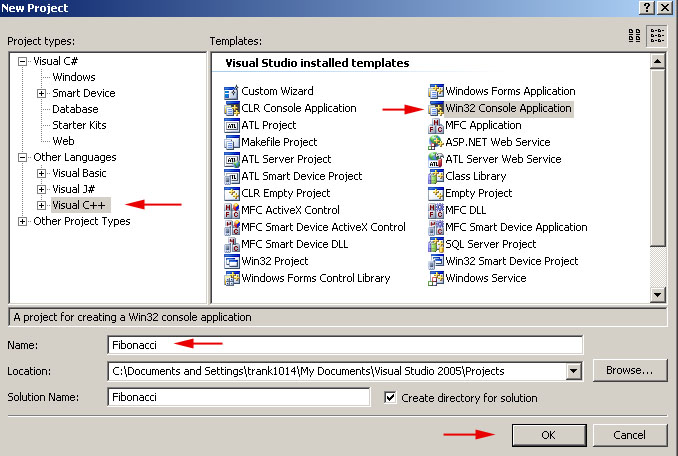The width and height of the screenshot is (678, 456).
Task: Click the Browse... button
Action: (x=630, y=370)
